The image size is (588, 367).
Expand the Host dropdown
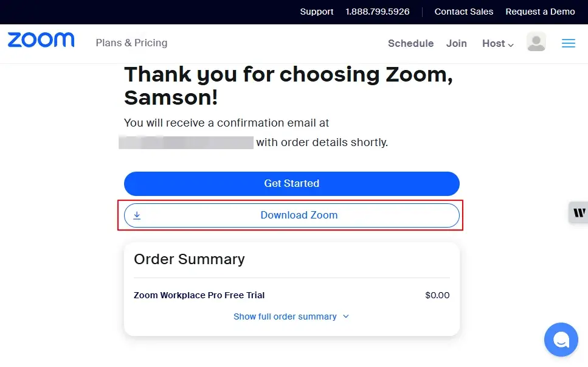497,43
